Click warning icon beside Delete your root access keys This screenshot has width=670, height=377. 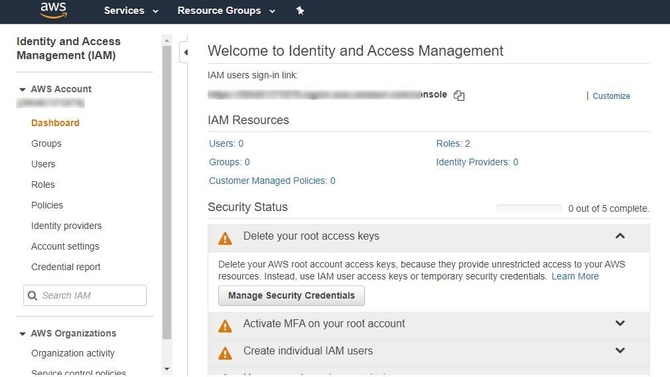click(225, 238)
